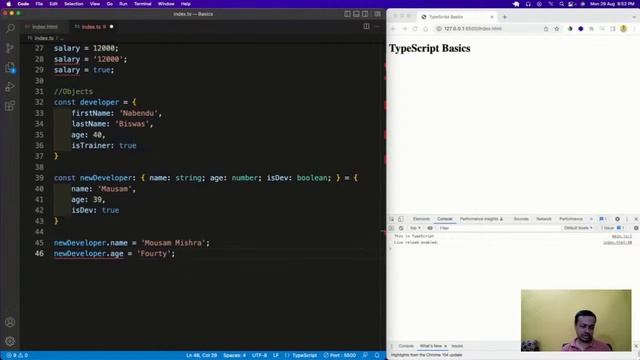The image size is (640, 360).
Task: Switch to DevTools Network tab
Action: coord(544,219)
